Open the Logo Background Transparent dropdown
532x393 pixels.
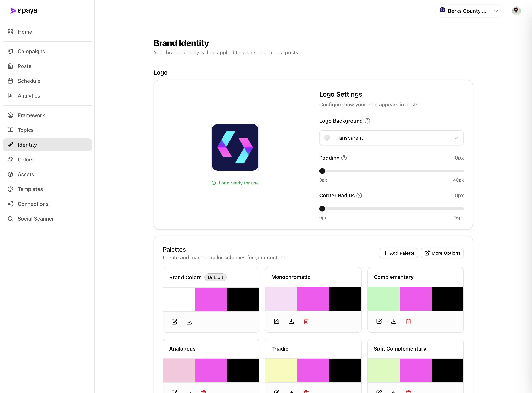391,138
